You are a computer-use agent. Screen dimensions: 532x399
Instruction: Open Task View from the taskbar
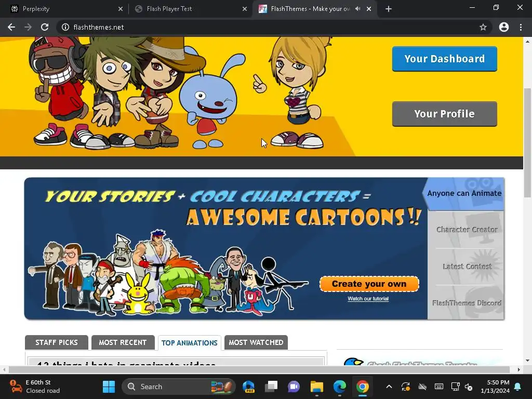click(x=271, y=387)
